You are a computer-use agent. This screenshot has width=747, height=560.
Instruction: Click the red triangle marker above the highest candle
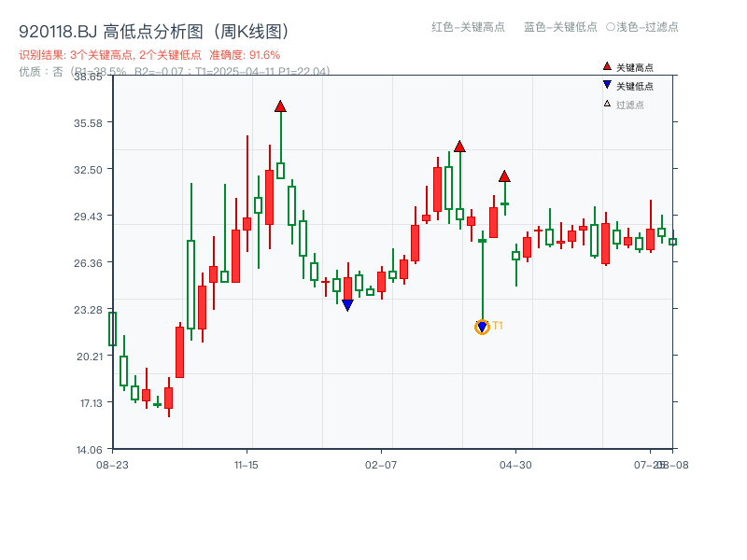pyautogui.click(x=280, y=106)
